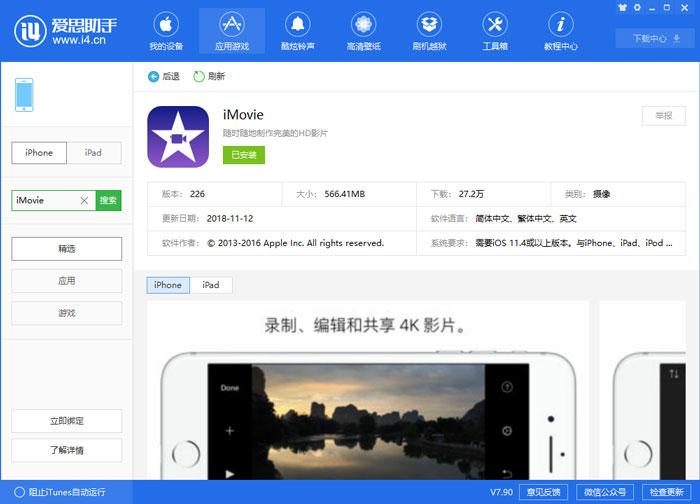Image resolution: width=700 pixels, height=504 pixels.
Task: Click the Apple Inc. copyright text
Action: [296, 243]
